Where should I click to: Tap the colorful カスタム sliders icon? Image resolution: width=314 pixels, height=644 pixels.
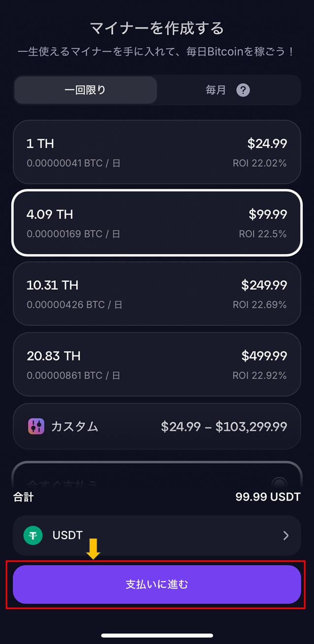tap(36, 426)
